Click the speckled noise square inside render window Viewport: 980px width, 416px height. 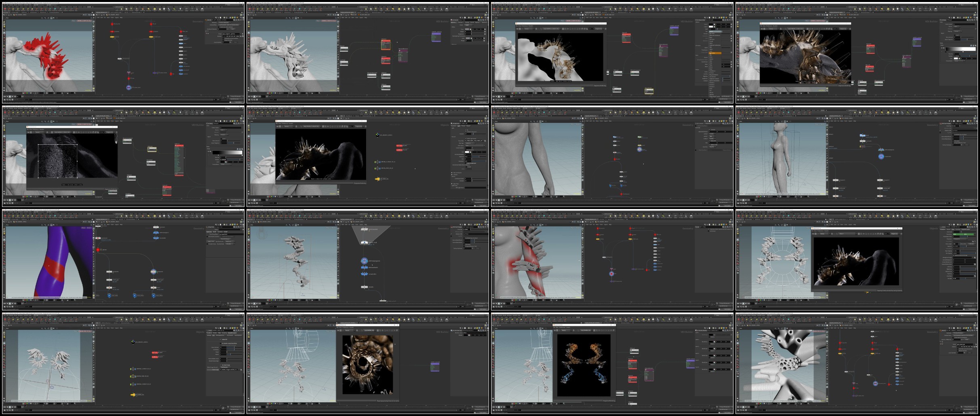click(x=57, y=161)
